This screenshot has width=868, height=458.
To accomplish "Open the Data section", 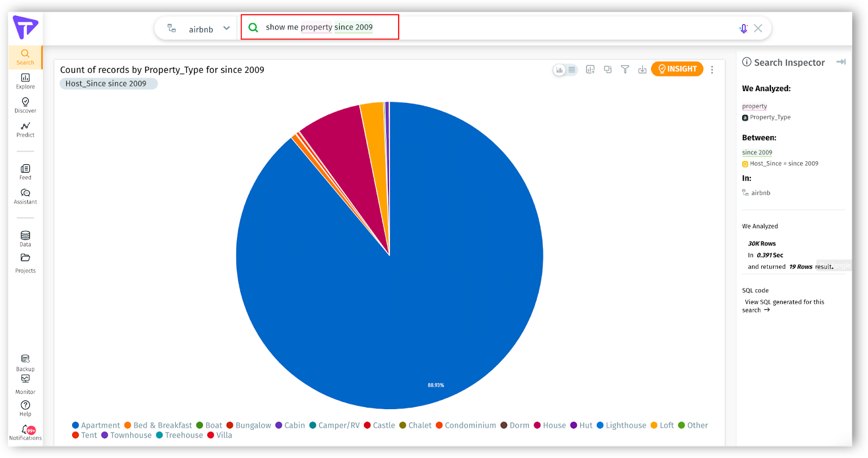I will tap(25, 239).
